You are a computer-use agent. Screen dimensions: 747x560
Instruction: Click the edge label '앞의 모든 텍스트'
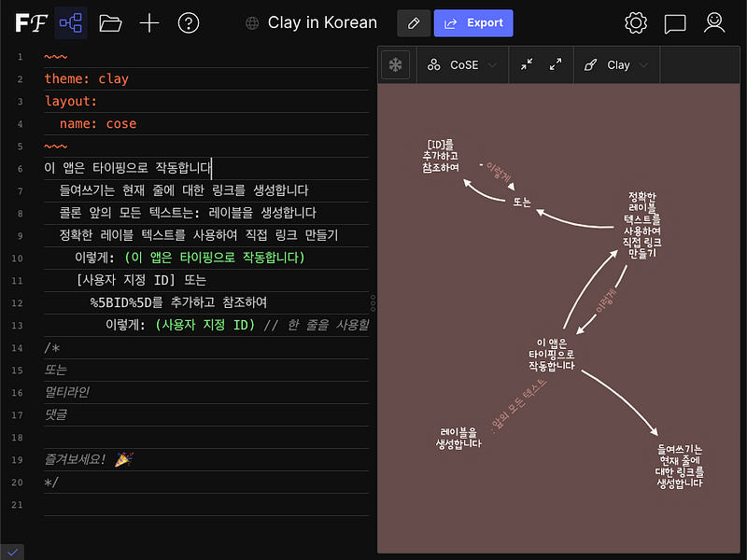click(x=518, y=406)
